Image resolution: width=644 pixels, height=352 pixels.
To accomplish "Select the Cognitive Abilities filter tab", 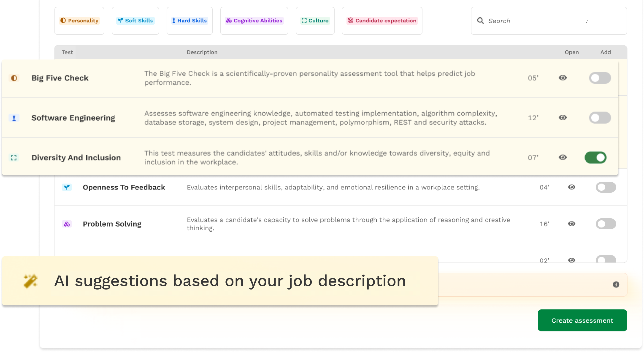I will pyautogui.click(x=254, y=21).
